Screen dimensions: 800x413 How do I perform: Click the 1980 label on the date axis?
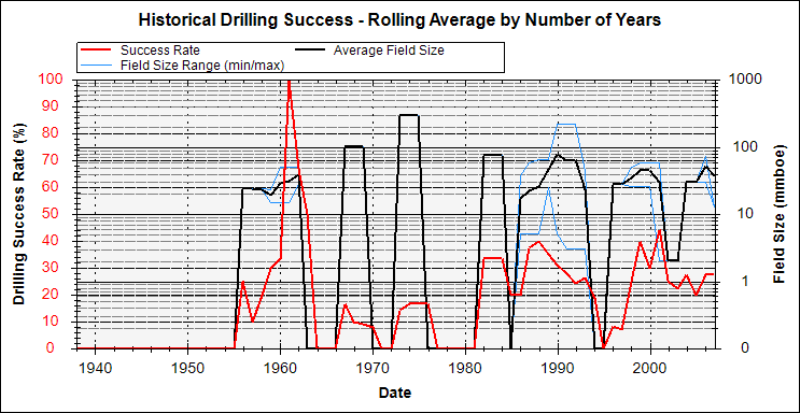coord(465,367)
